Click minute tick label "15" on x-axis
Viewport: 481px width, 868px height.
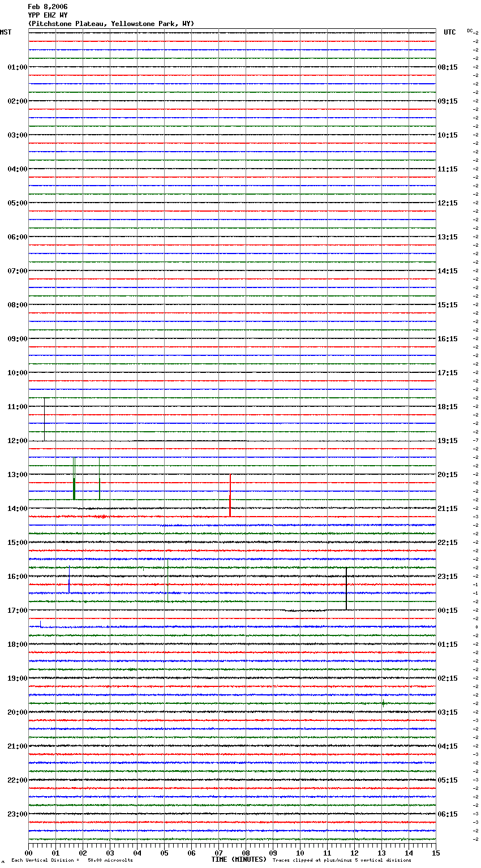click(436, 853)
